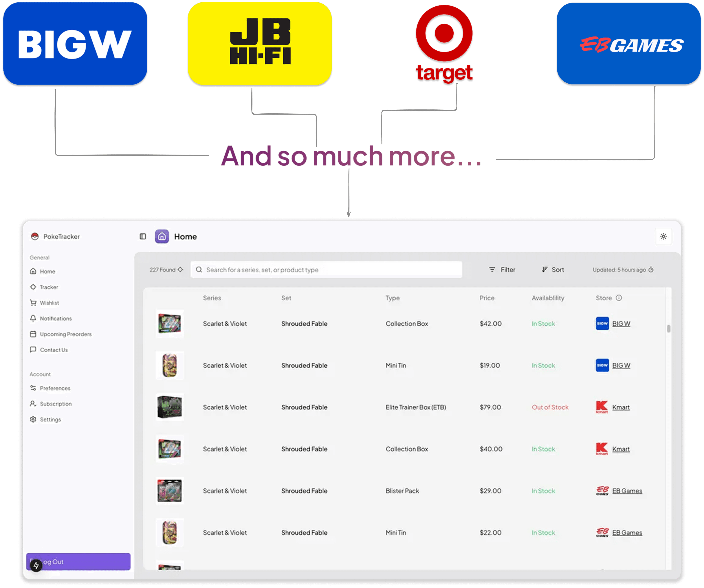Click Kmart store icon in $40.00 row
The height and width of the screenshot is (588, 704).
602,449
